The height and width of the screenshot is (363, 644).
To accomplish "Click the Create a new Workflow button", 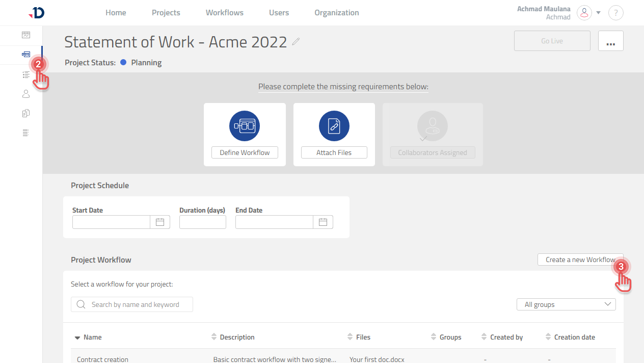I will coord(580,259).
